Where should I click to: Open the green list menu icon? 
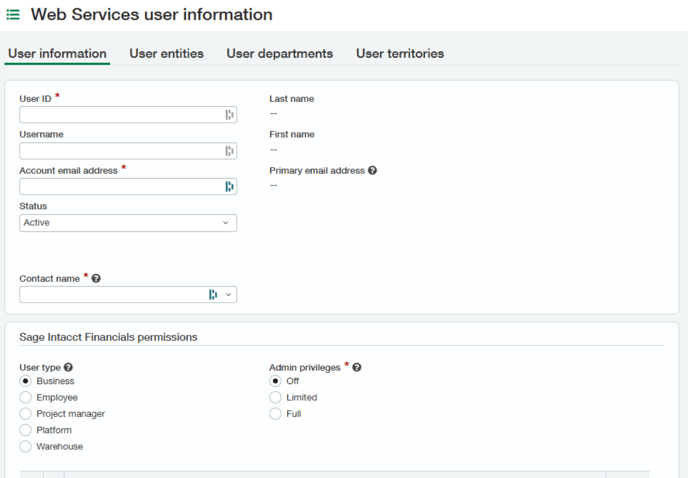pyautogui.click(x=13, y=15)
